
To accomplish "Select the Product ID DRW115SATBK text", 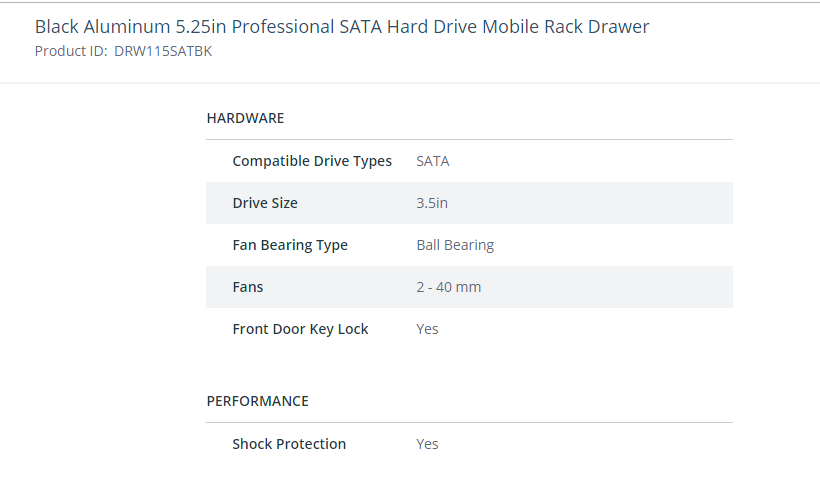I will click(163, 51).
